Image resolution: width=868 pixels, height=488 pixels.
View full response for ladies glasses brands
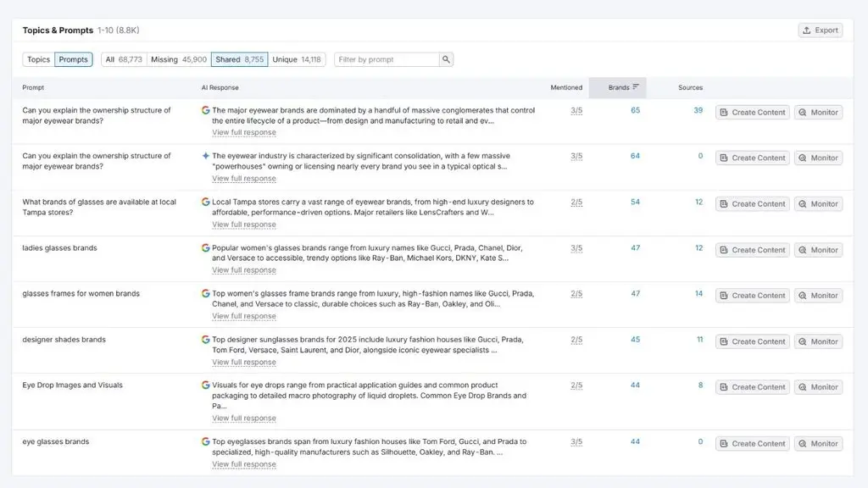(243, 270)
